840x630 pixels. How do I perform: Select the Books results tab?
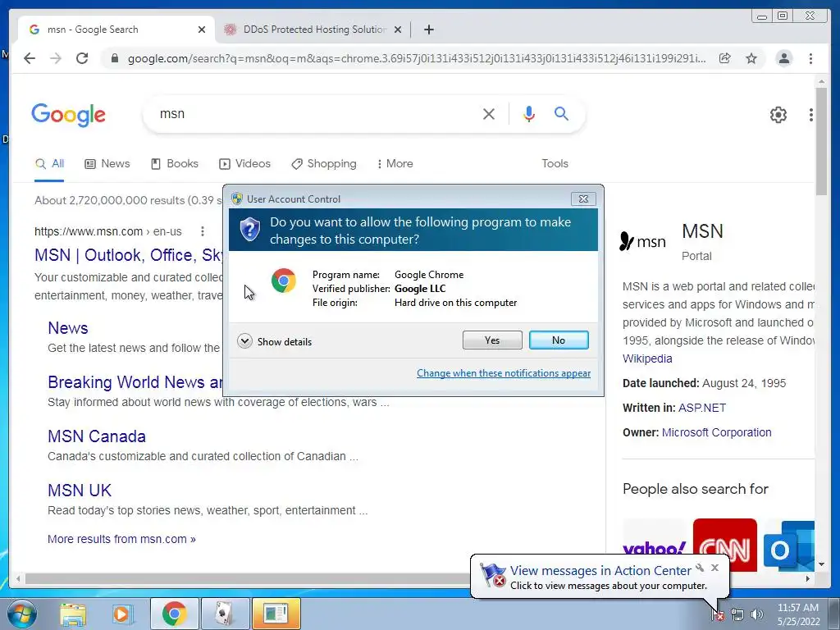[175, 163]
